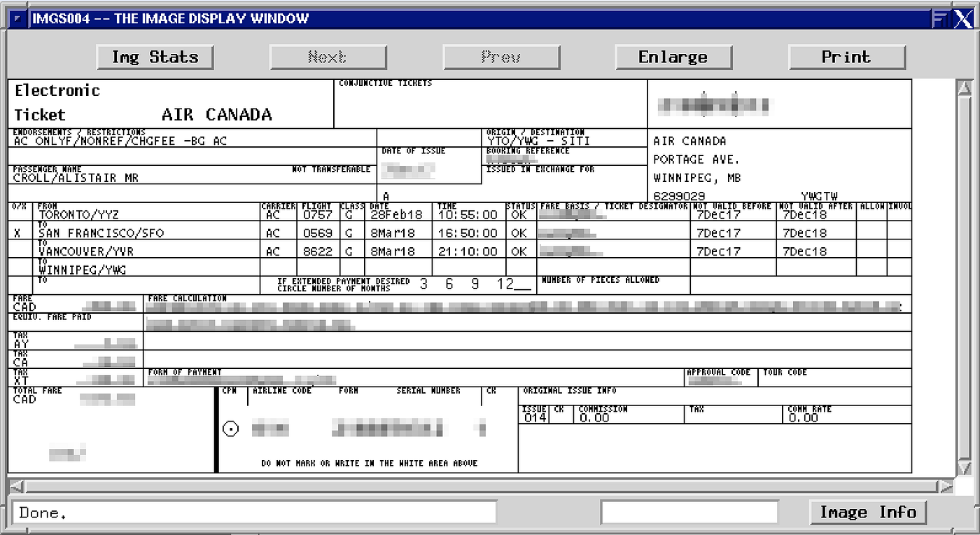The width and height of the screenshot is (980, 535).
Task: Print the electronic ticket image
Action: point(846,57)
